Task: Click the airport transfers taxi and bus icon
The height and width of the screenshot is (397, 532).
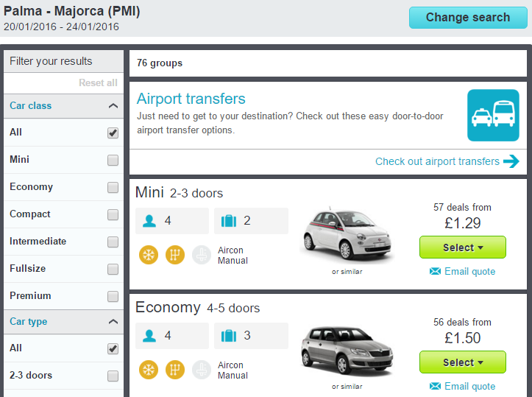Action: click(x=493, y=115)
